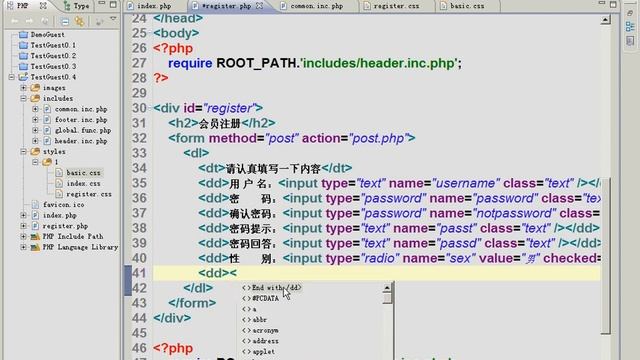Select index.css in the explorer tree
The height and width of the screenshot is (360, 640).
tap(83, 183)
